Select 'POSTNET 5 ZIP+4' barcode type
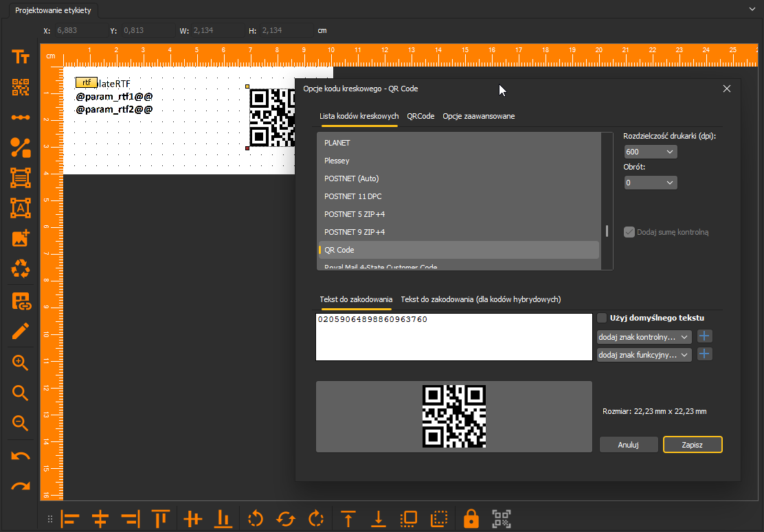This screenshot has height=532, width=764. (x=459, y=214)
